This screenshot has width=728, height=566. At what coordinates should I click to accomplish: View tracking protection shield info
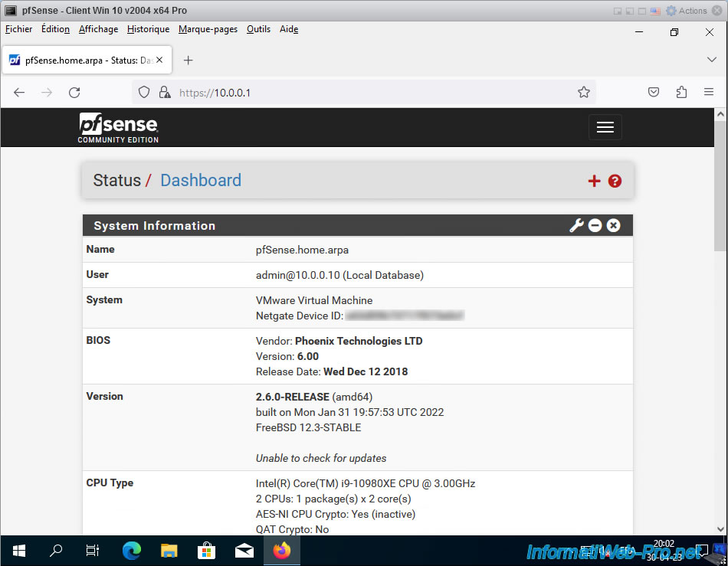[144, 93]
